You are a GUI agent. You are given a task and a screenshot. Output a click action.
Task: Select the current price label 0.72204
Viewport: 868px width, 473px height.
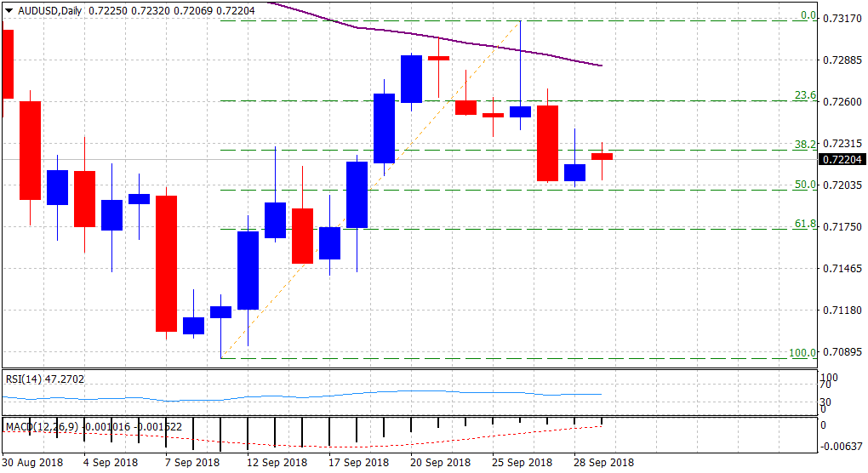coord(842,159)
